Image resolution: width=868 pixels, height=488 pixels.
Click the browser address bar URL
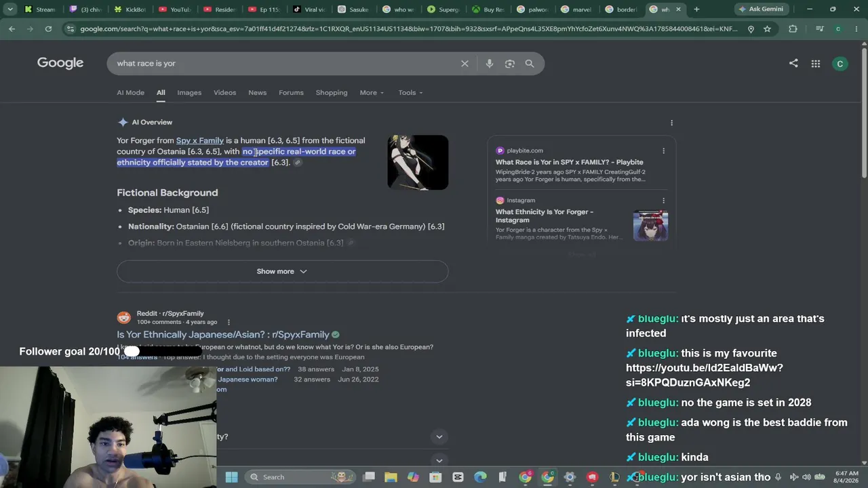pyautogui.click(x=409, y=29)
